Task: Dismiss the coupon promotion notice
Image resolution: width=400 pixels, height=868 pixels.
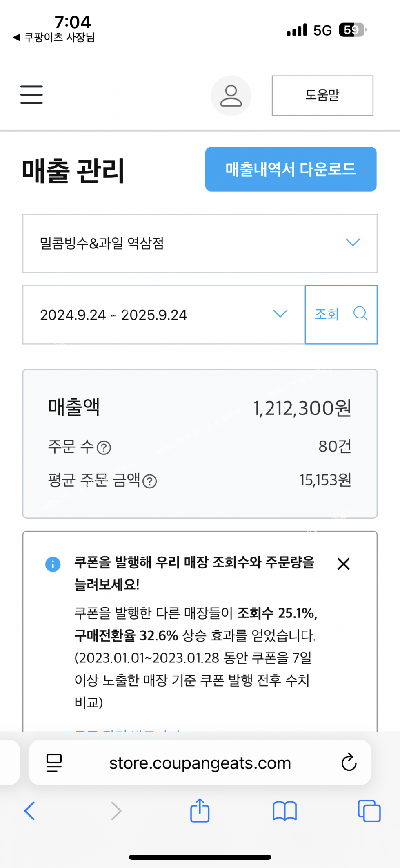Action: (344, 564)
